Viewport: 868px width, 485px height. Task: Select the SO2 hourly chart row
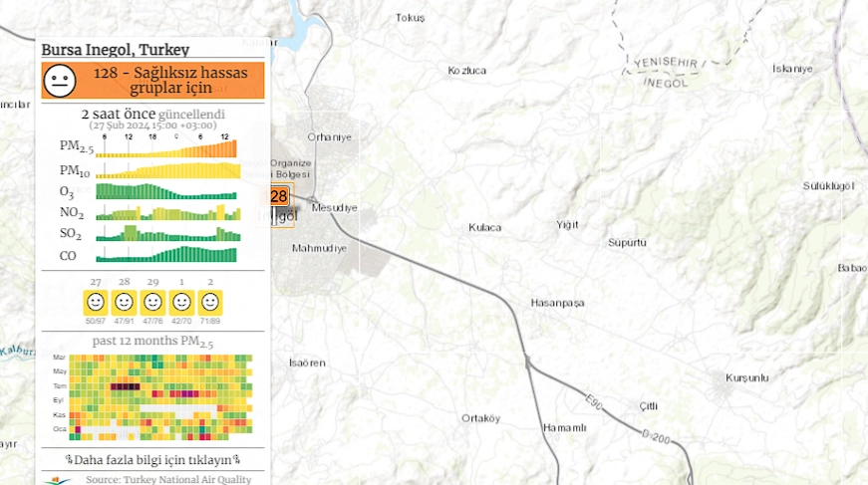pyautogui.click(x=167, y=234)
